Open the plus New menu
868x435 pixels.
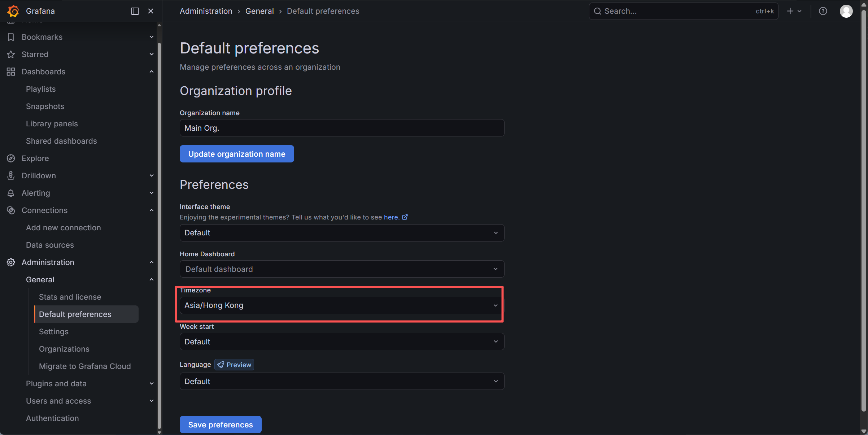(x=794, y=11)
